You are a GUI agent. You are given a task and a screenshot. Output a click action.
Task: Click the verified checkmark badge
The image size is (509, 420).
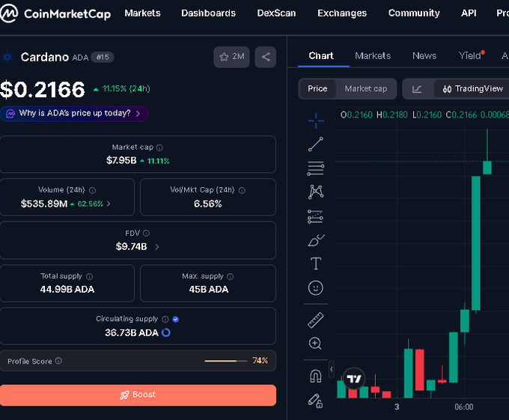tap(176, 320)
